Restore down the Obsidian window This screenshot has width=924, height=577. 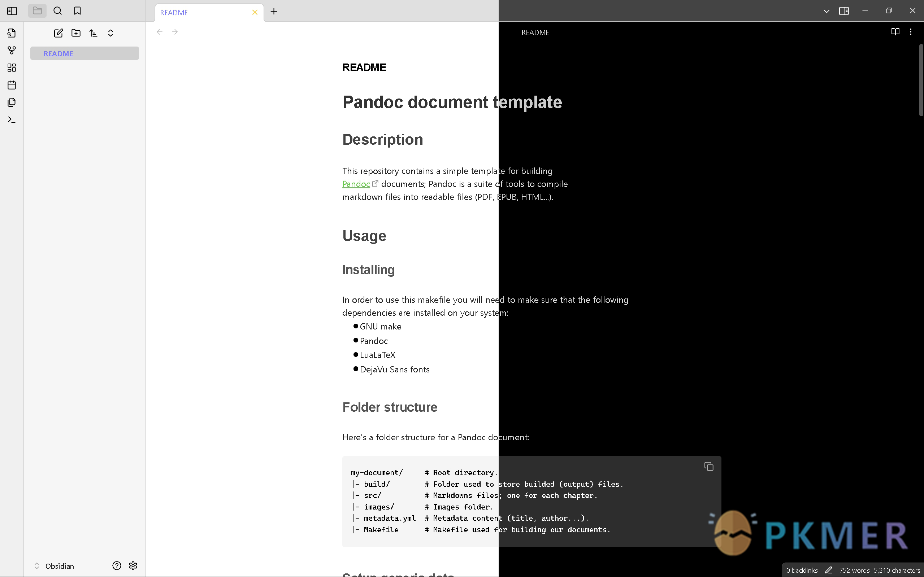click(x=889, y=11)
